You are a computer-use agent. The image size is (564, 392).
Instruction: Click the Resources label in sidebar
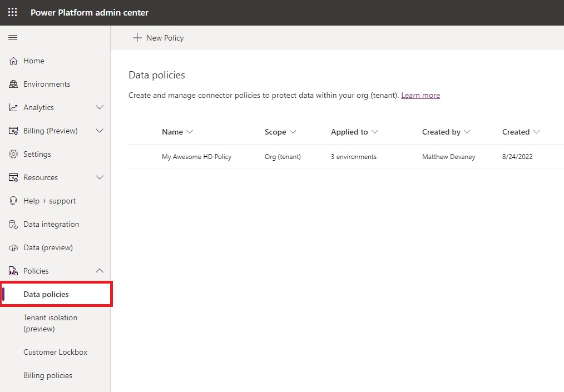pyautogui.click(x=40, y=178)
